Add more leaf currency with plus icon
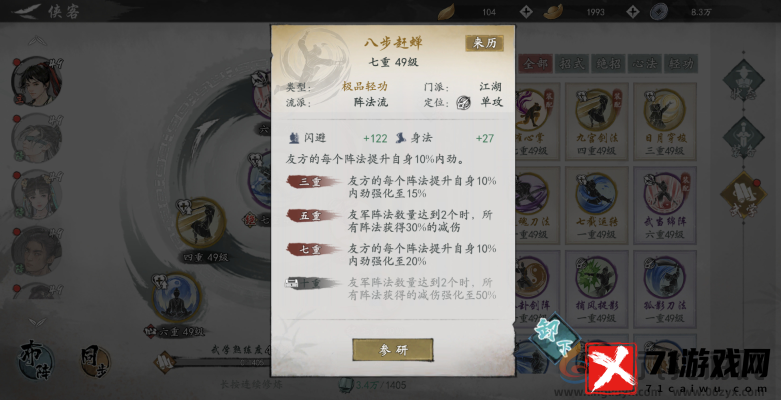This screenshot has width=781, height=400. (x=526, y=11)
